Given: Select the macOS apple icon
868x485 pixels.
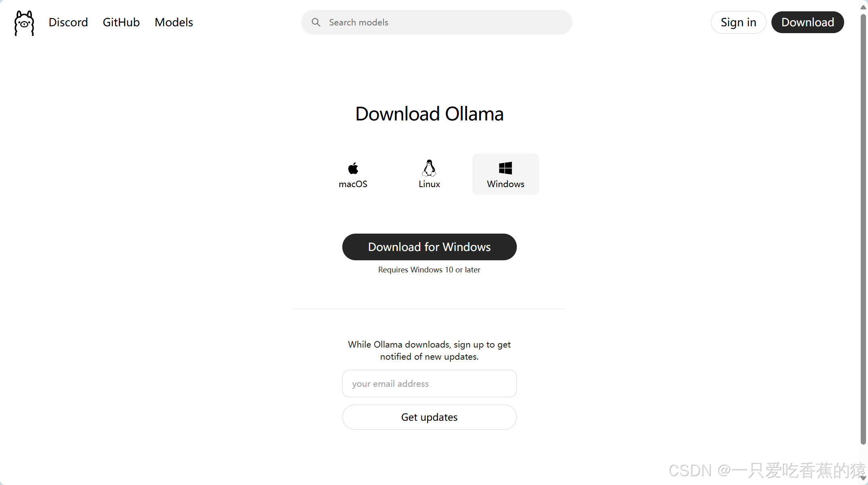Looking at the screenshot, I should (353, 168).
